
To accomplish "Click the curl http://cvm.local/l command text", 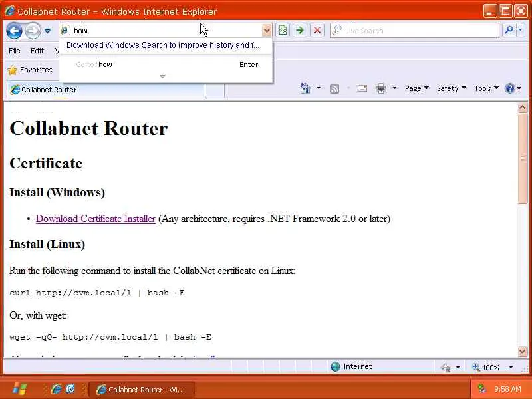I will (x=97, y=293).
